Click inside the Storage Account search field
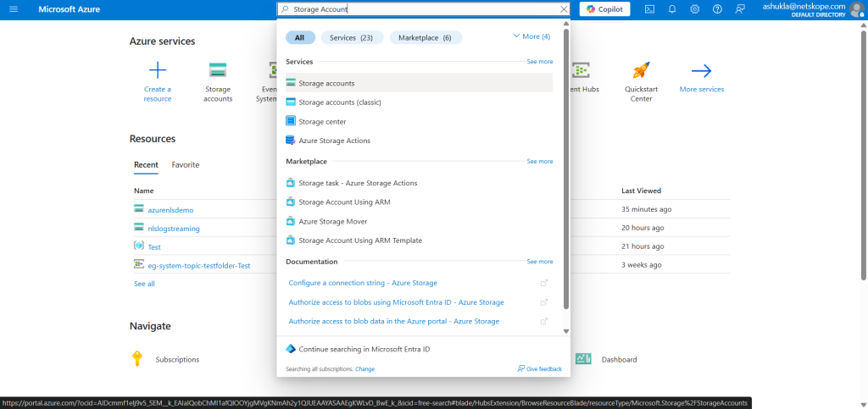The image size is (868, 409). click(423, 9)
